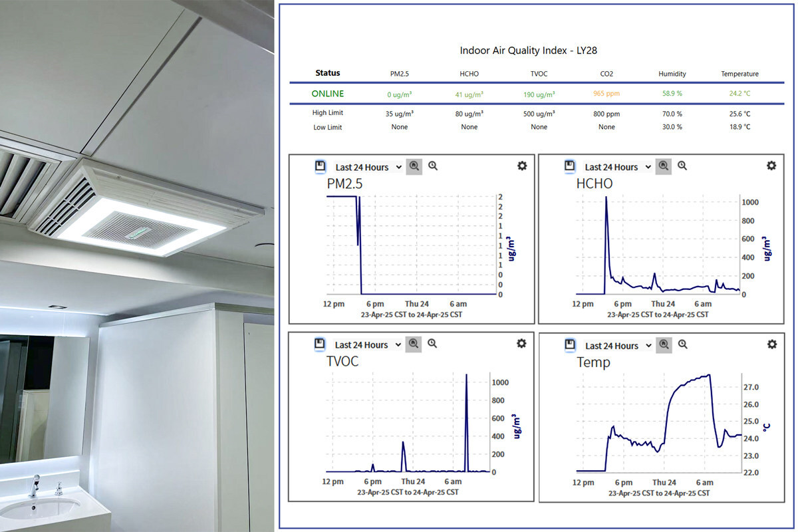Open the HCHO time range dropdown

pyautogui.click(x=618, y=167)
